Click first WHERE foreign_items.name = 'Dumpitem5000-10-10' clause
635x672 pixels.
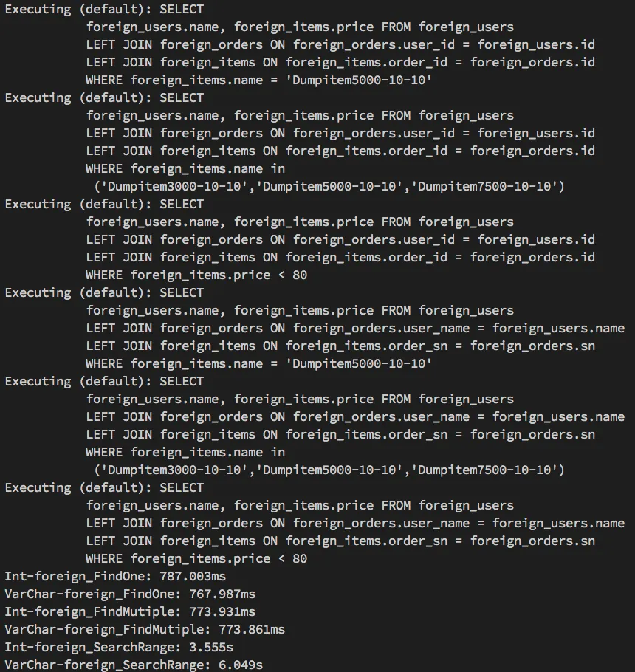(x=258, y=80)
